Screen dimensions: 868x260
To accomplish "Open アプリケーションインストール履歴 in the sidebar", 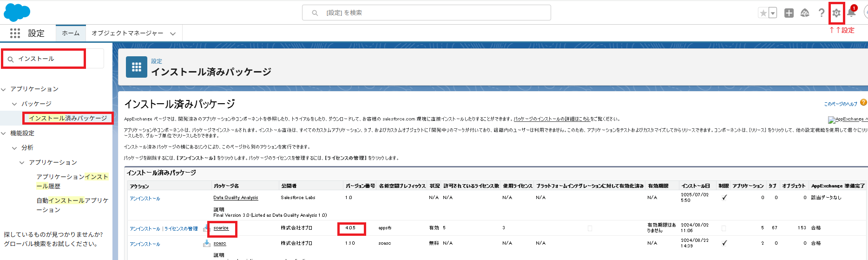I will [x=72, y=181].
